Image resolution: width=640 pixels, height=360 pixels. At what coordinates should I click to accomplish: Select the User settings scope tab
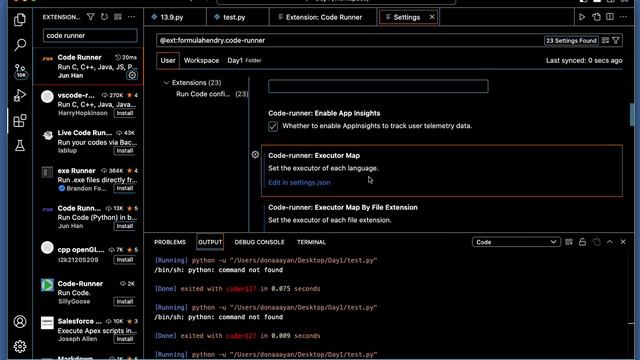168,60
